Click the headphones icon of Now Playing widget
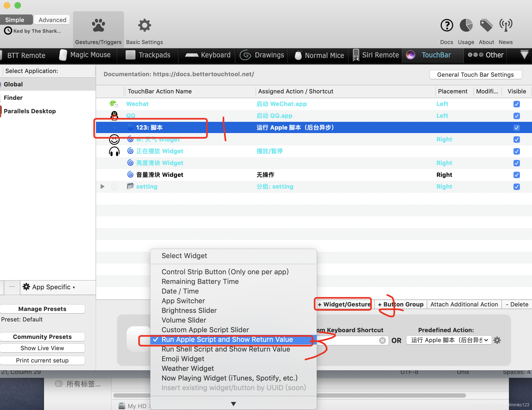 [x=114, y=151]
